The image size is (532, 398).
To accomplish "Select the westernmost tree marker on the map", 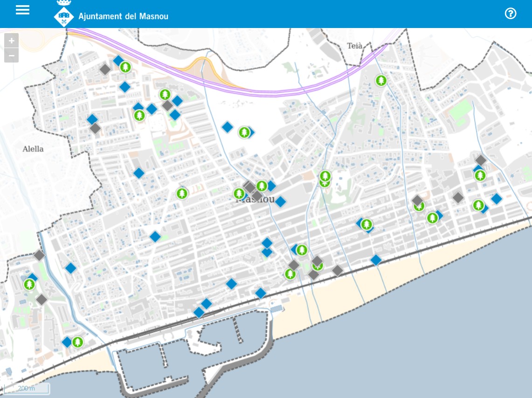I will (29, 284).
